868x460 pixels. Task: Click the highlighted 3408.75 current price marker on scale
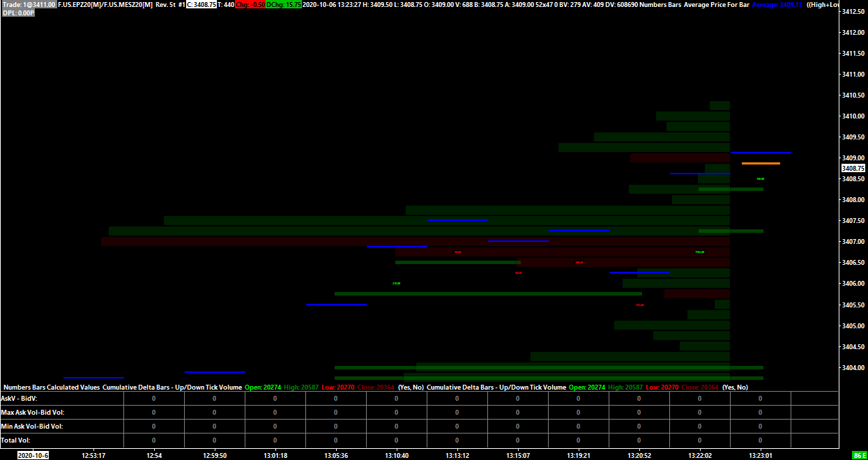coord(853,168)
